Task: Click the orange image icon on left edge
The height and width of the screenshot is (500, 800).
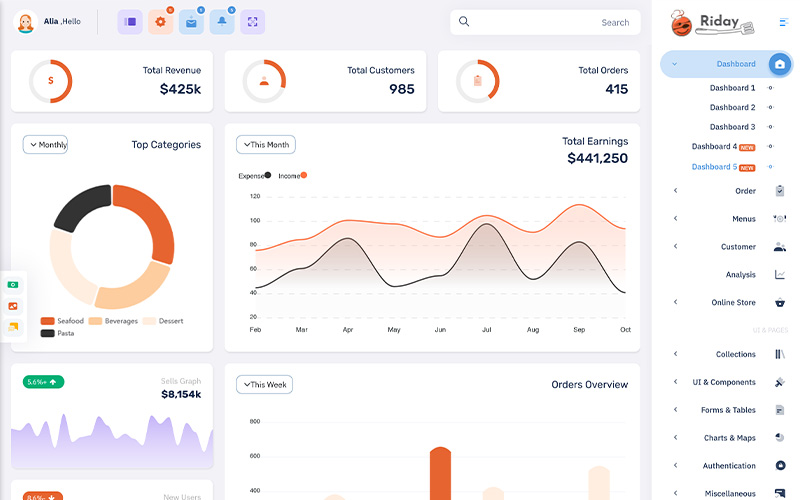Action: click(x=13, y=306)
